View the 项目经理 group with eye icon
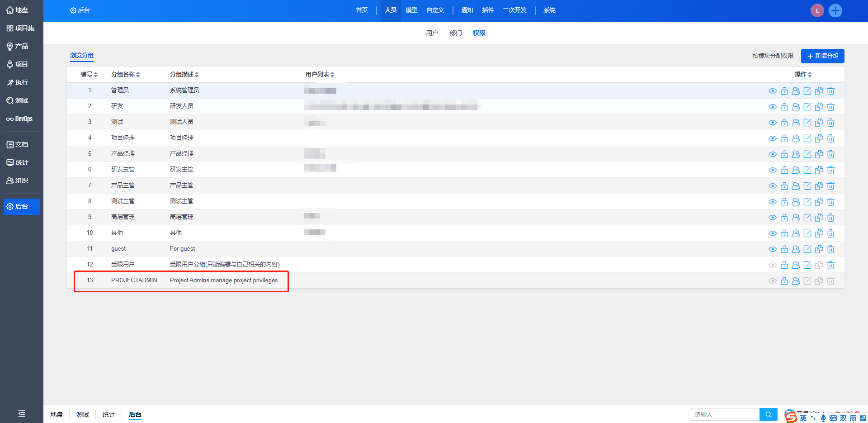868x423 pixels. pos(773,138)
